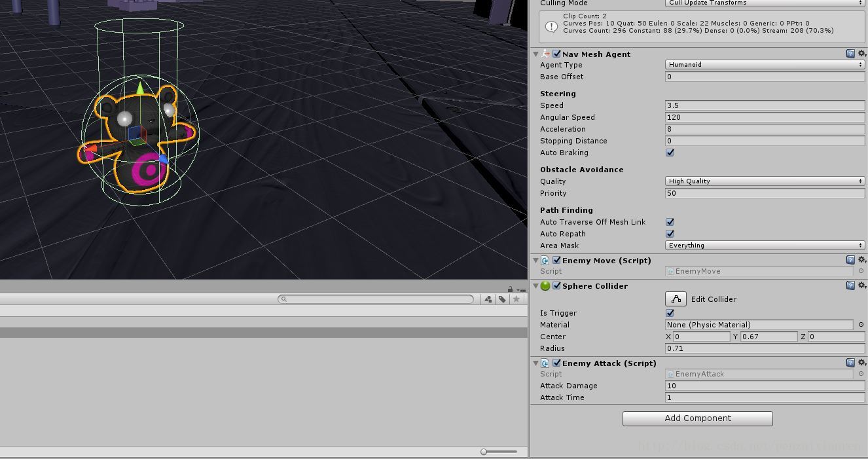Toggle the panel lock icon

tap(510, 289)
